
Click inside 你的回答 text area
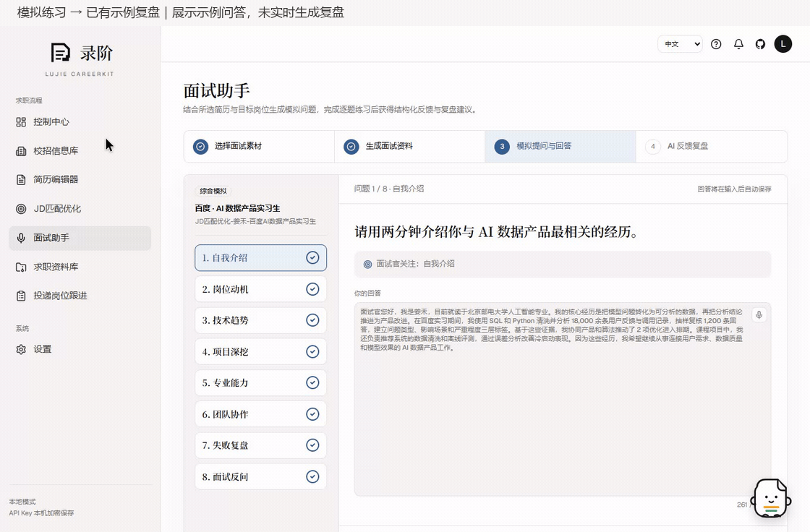coord(563,399)
